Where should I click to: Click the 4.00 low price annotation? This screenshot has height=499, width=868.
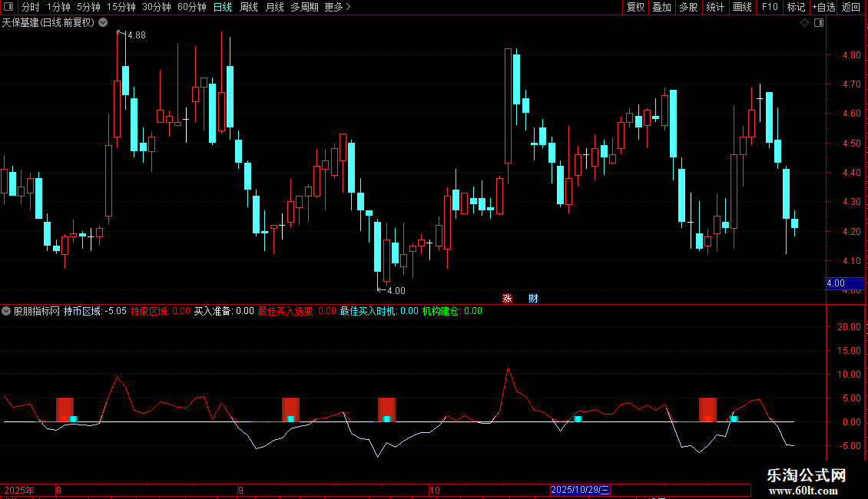[396, 290]
